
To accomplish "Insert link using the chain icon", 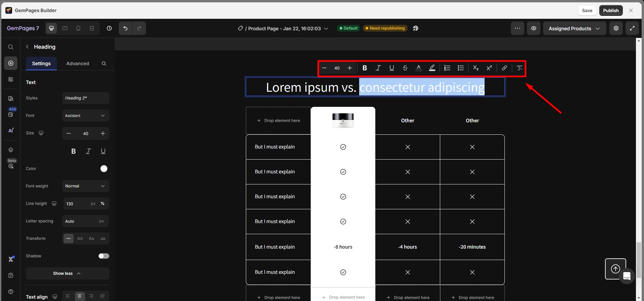I will [x=504, y=68].
